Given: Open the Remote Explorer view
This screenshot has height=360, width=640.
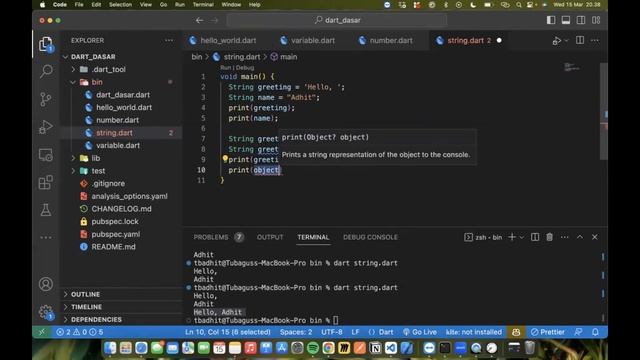Looking at the screenshot, I should [x=46, y=155].
